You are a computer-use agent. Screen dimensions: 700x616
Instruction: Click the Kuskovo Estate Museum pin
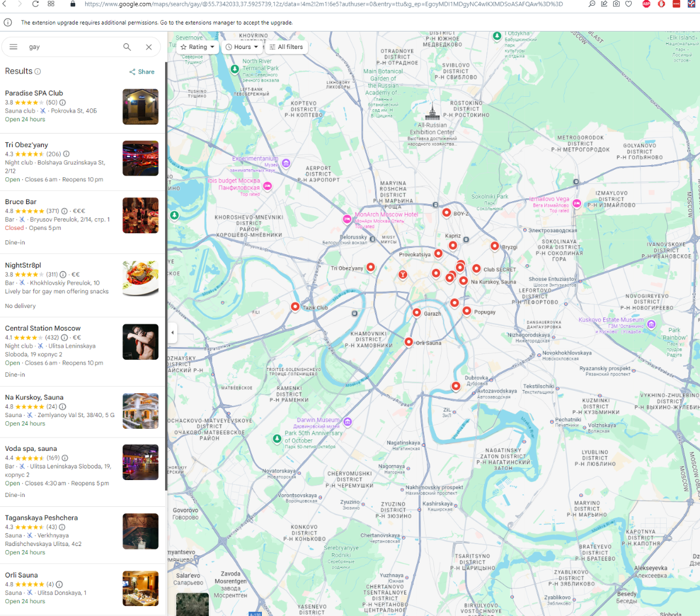point(652,324)
